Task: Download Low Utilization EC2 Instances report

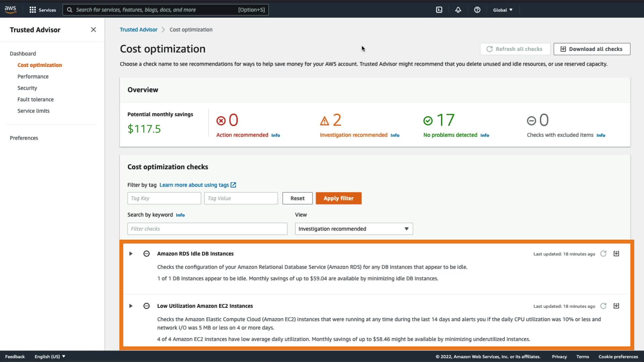Action: 616,306
